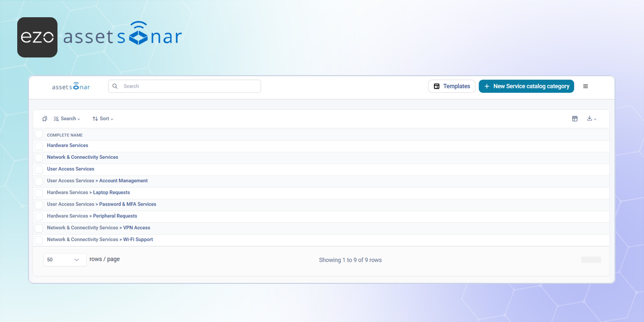The image size is (644, 322).
Task: Open User Access Services > Account Management
Action: coord(97,181)
